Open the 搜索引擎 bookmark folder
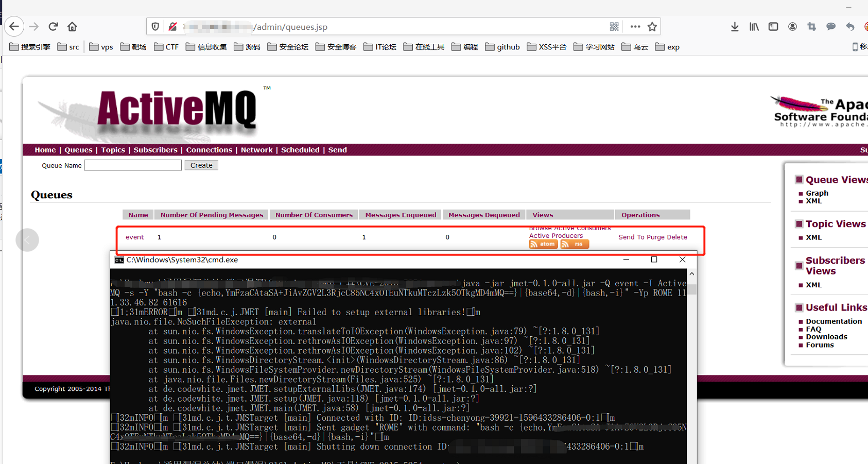The width and height of the screenshot is (868, 464). (30, 47)
